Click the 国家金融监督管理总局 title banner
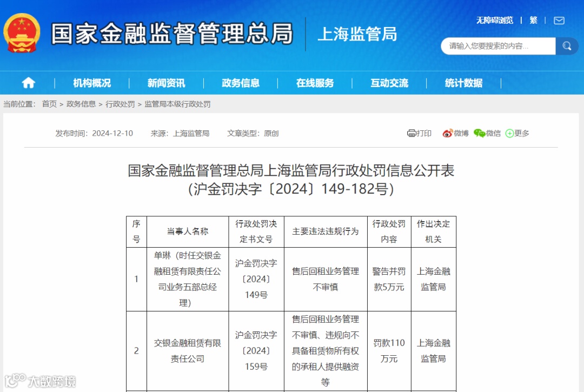Viewport: 584px width, 392px height. pos(172,34)
